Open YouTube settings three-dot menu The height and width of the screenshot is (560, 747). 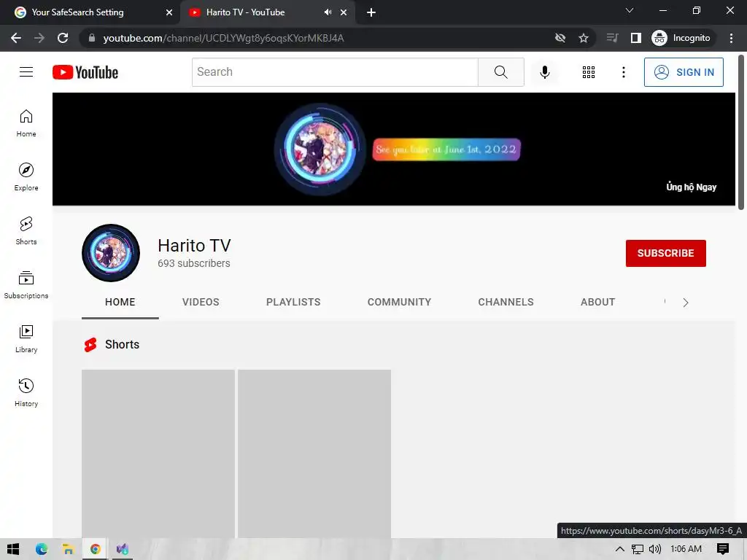point(623,72)
